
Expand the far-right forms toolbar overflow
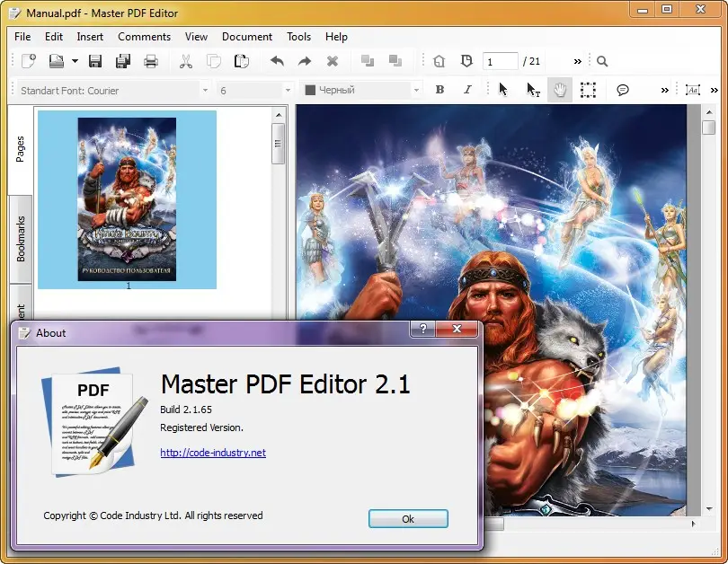(715, 90)
